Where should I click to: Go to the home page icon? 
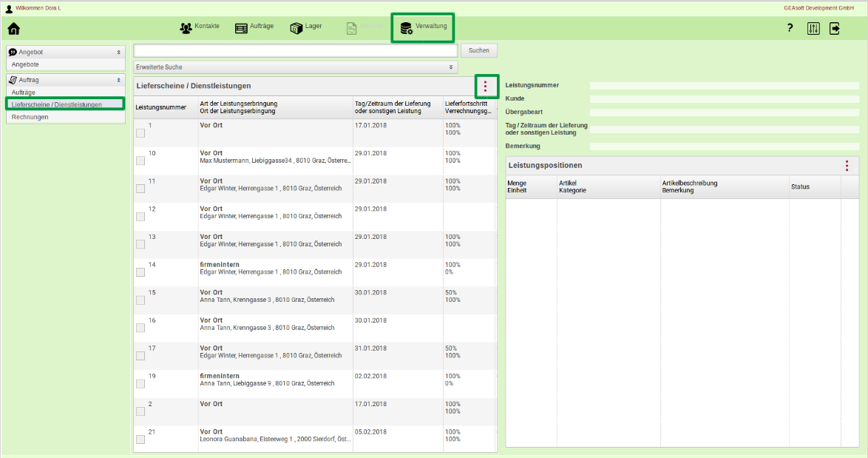tap(13, 29)
